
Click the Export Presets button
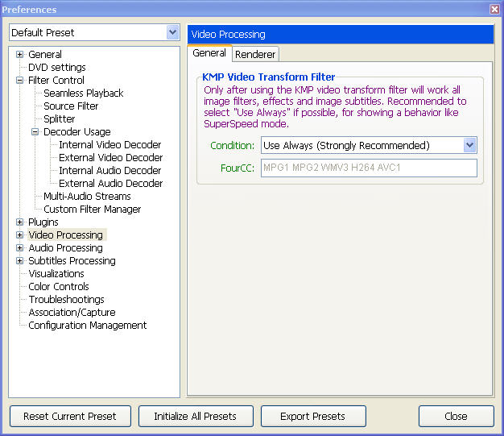pos(312,417)
